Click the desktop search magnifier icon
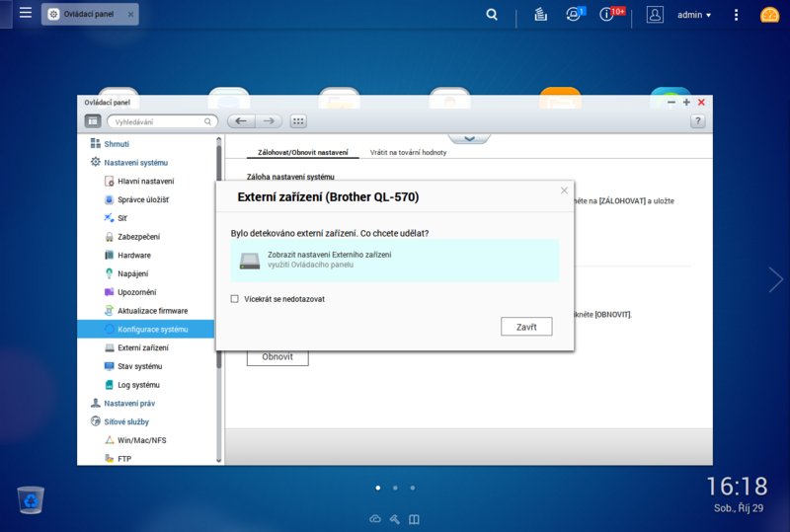This screenshot has width=790, height=532. [492, 15]
